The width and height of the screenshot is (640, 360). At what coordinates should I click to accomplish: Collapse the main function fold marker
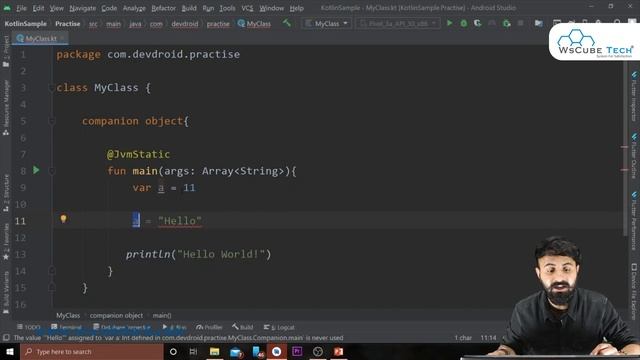coord(51,171)
